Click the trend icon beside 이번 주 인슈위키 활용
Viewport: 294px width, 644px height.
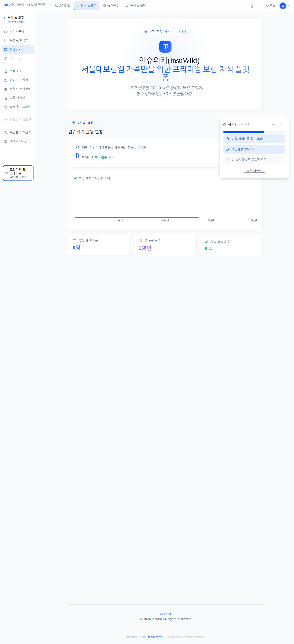click(77, 147)
